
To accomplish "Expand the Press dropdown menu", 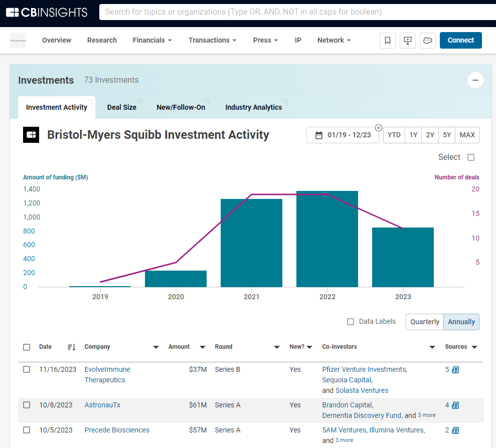I will click(x=265, y=40).
